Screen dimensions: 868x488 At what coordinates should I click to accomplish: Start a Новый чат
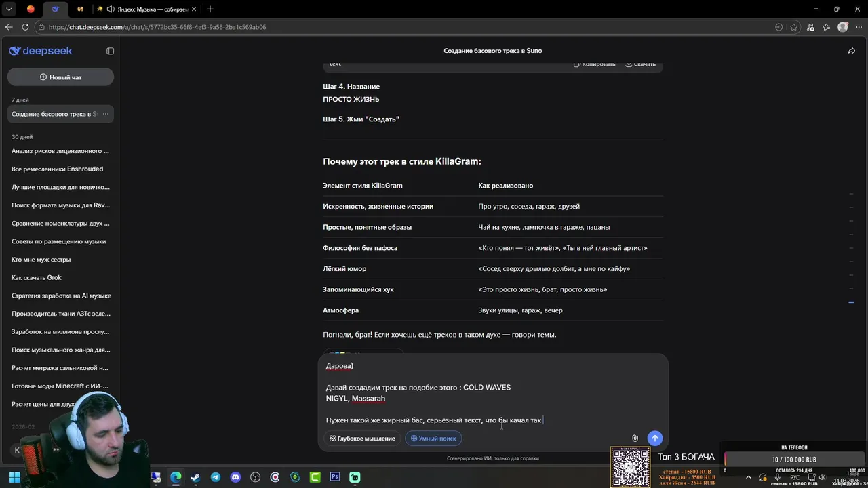coord(60,77)
